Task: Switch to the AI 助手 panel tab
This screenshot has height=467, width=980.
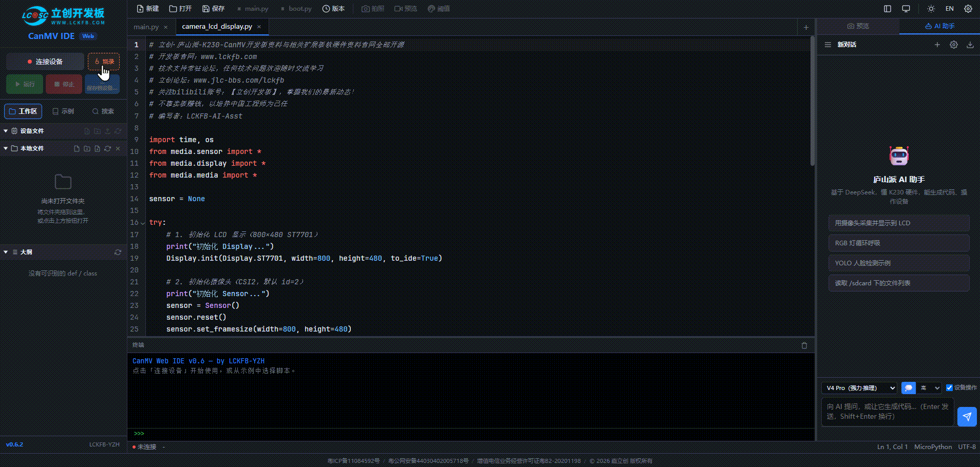Action: [939, 26]
